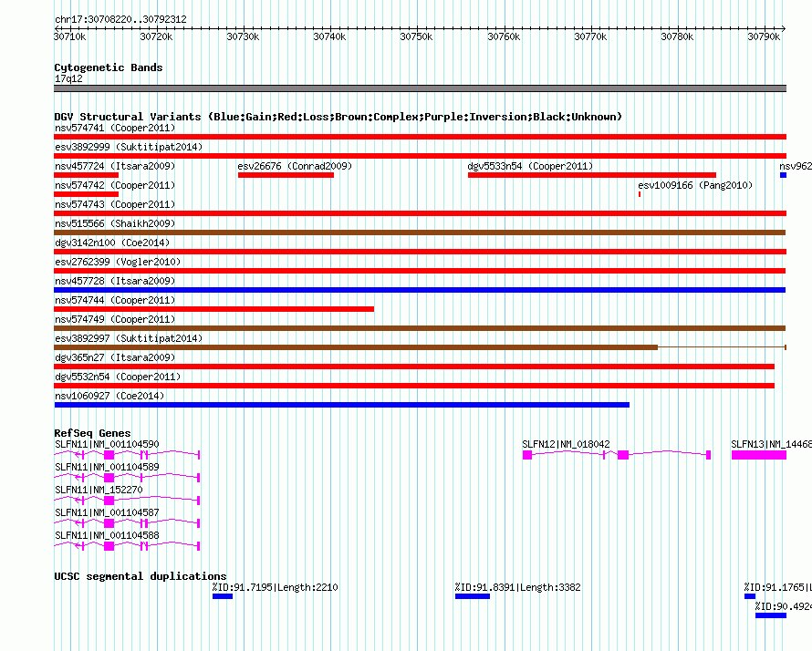The height and width of the screenshot is (651, 812).
Task: Click the nsv574742 (Cooper2011) short red bar
Action: point(87,194)
